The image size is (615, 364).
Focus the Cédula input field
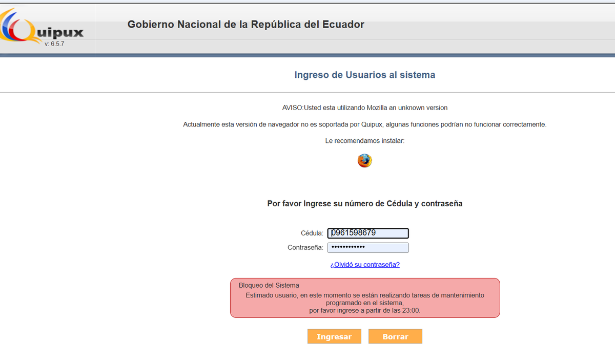click(368, 233)
